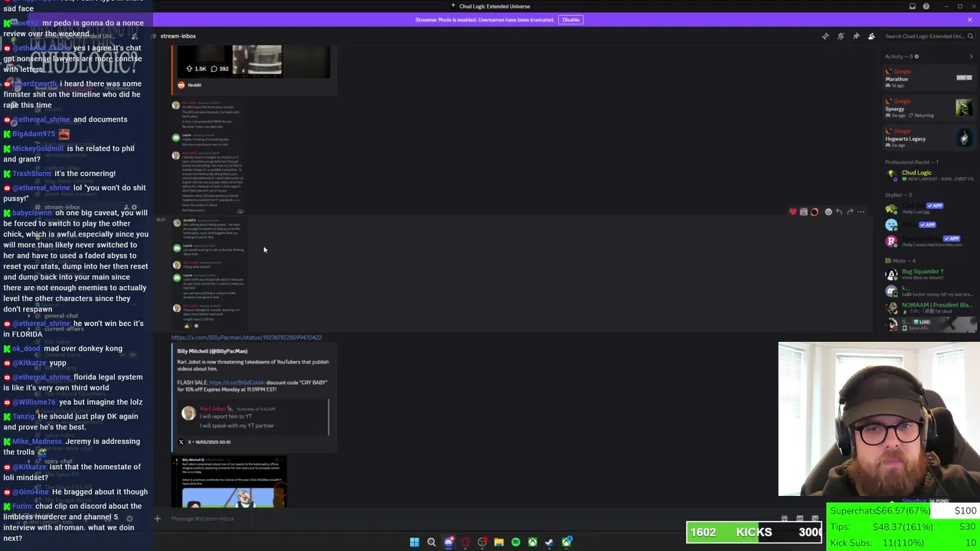
Task: Open More options on hovered message
Action: 861,212
